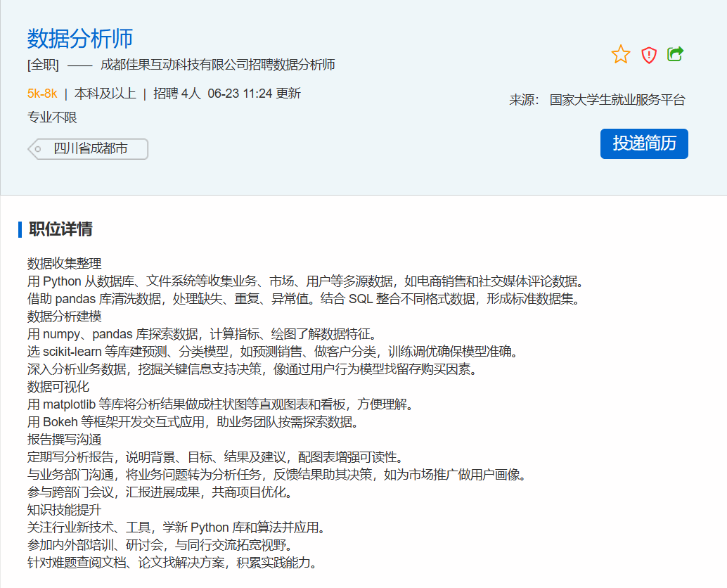Click the 职位详情 section heading
The width and height of the screenshot is (727, 588).
60,229
